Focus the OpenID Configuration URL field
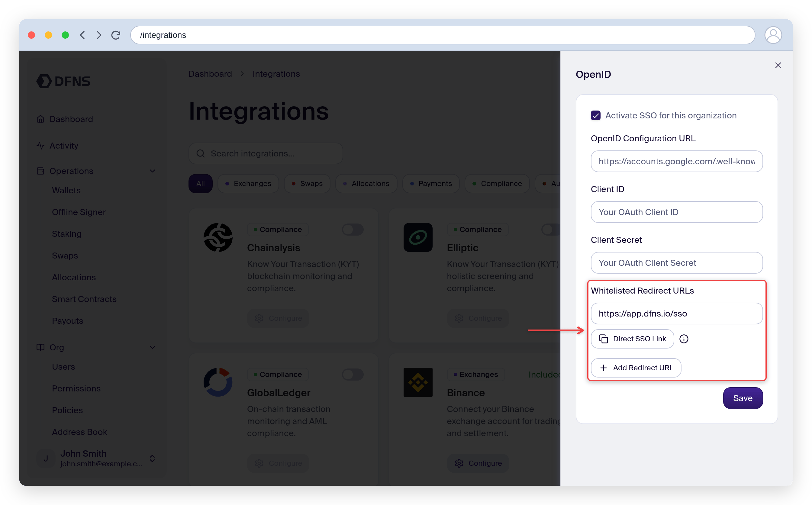This screenshot has height=505, width=812. pyautogui.click(x=677, y=161)
